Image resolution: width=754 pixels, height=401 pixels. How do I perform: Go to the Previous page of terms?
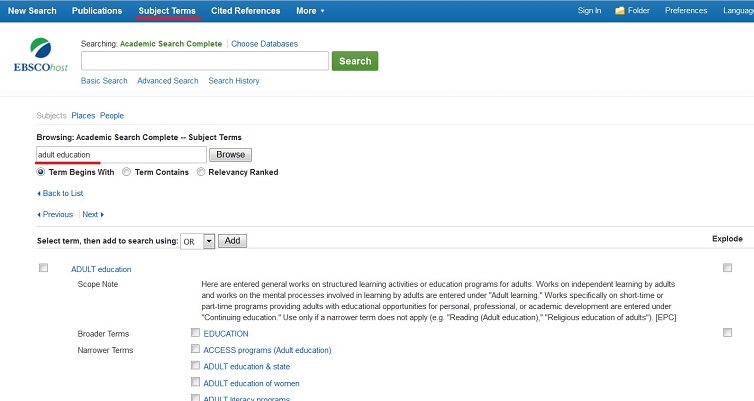55,214
